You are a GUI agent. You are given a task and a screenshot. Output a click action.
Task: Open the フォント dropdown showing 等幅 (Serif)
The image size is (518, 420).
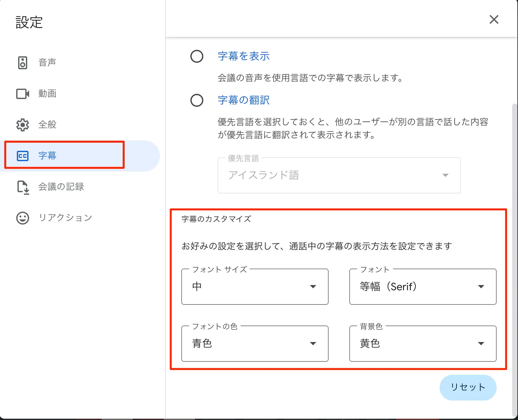coord(423,287)
